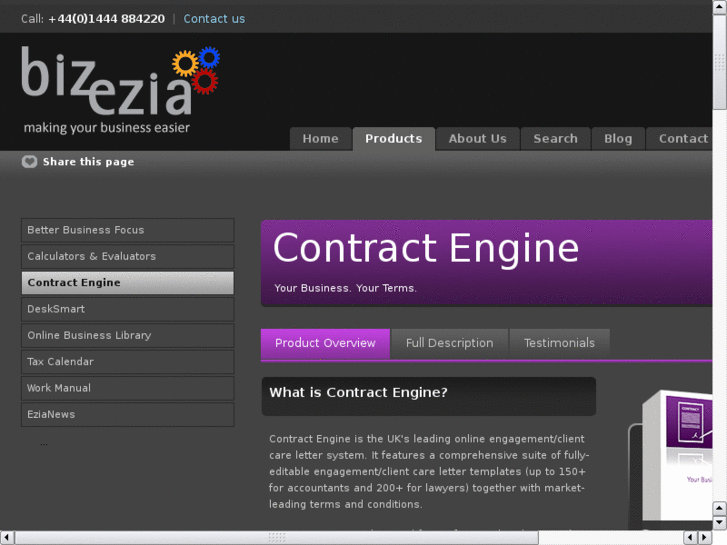The image size is (727, 545).
Task: Select the Products navigation tab
Action: click(393, 139)
